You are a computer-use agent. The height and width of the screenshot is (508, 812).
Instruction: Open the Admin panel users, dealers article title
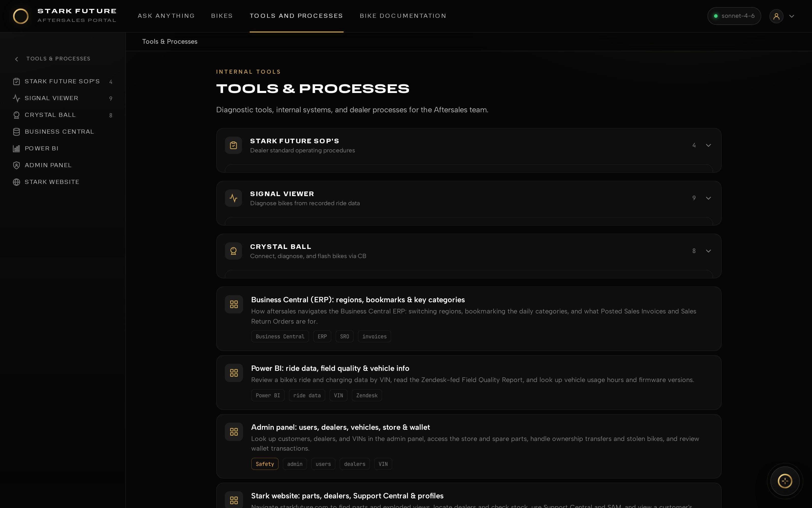tap(340, 427)
